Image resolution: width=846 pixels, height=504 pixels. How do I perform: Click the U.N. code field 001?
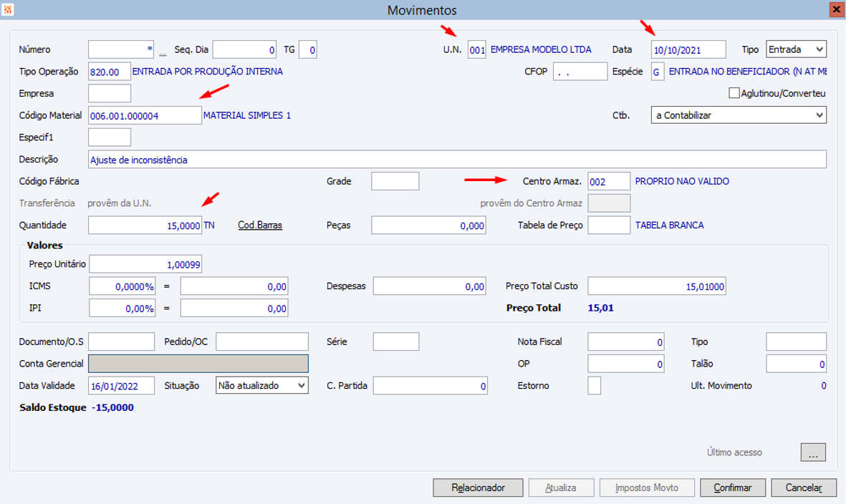pyautogui.click(x=477, y=49)
